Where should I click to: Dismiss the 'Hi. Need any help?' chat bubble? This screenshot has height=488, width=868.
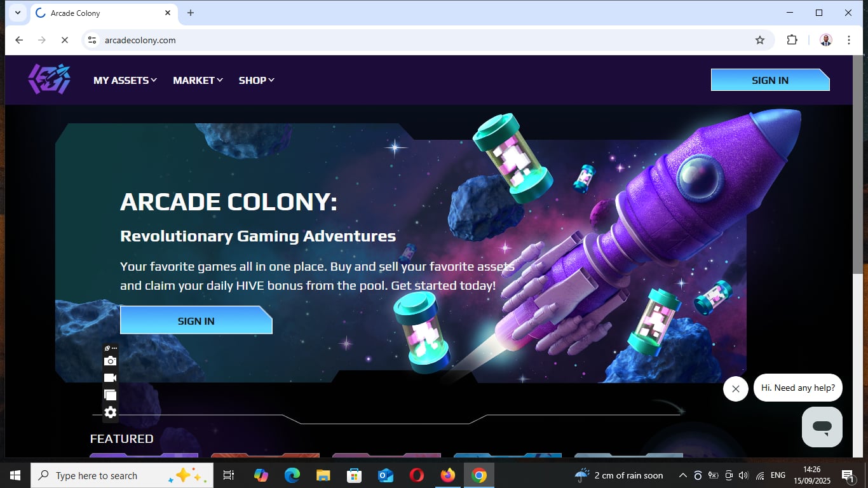(x=736, y=389)
